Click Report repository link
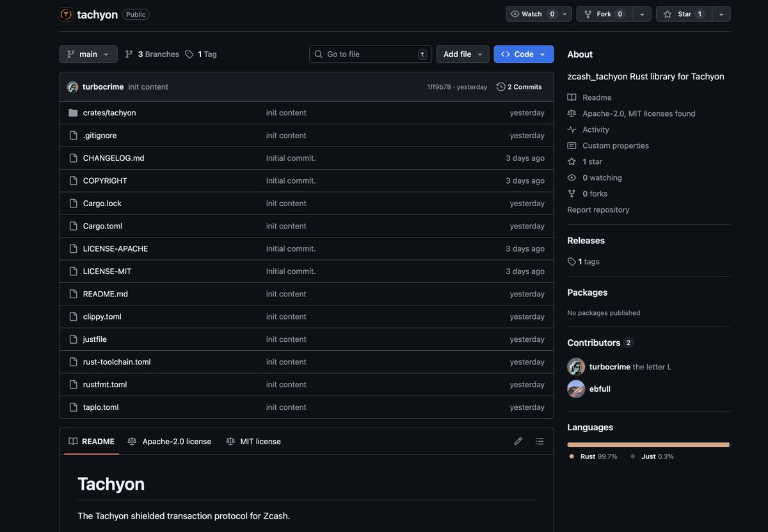 [x=598, y=209]
